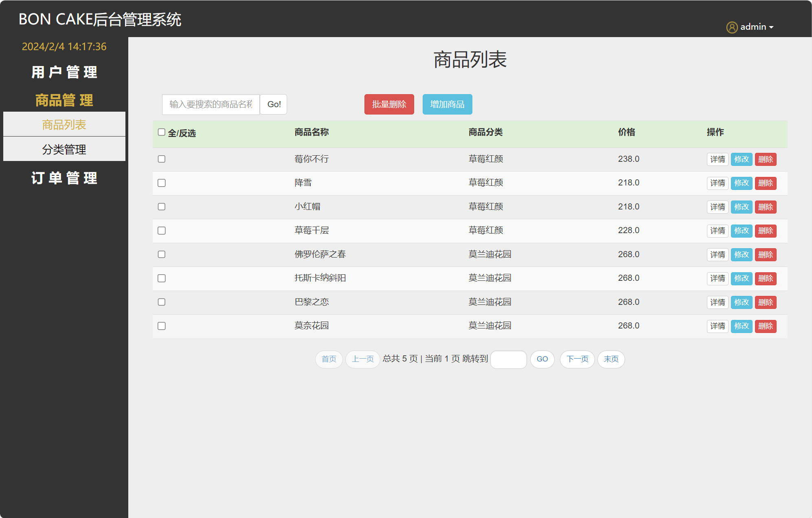Click the admin user avatar icon
The height and width of the screenshot is (518, 812).
[732, 27]
